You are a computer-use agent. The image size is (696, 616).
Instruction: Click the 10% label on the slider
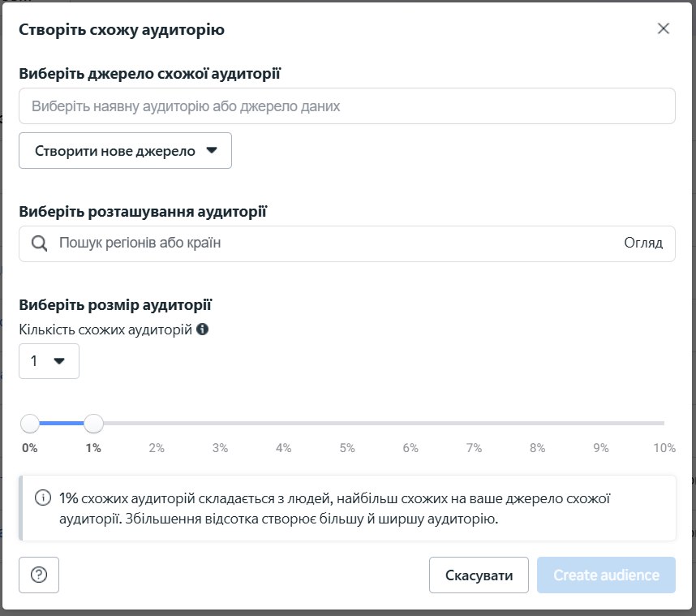click(664, 448)
